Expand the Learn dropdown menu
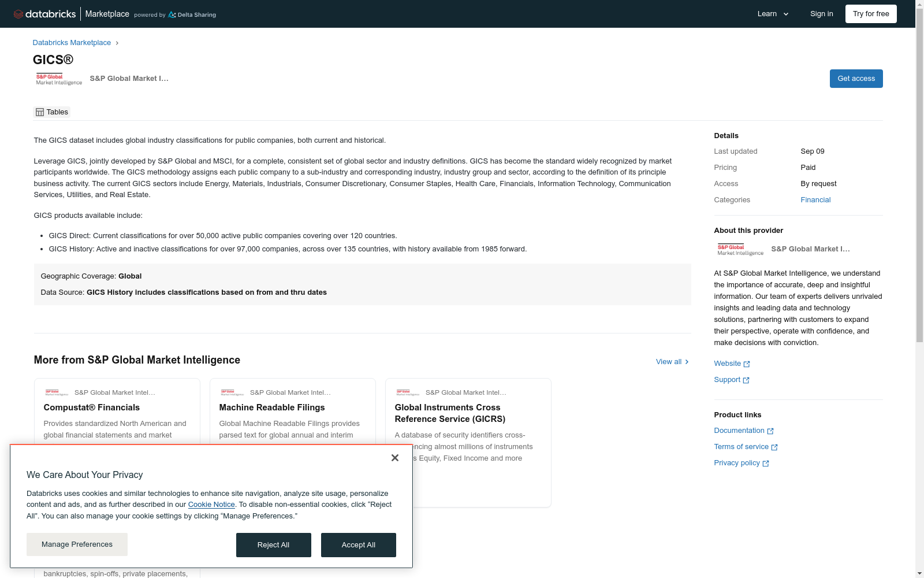The width and height of the screenshot is (924, 578). click(773, 14)
